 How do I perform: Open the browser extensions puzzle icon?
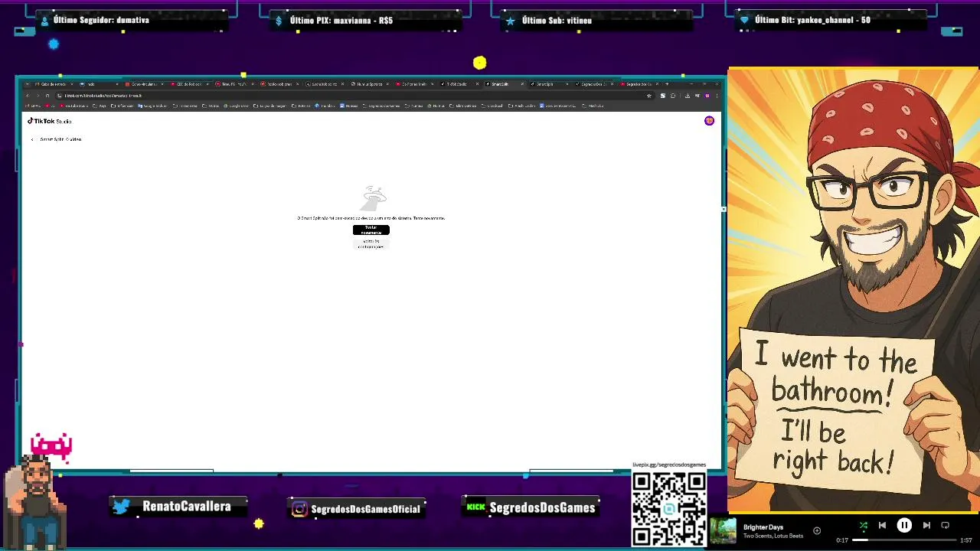672,96
